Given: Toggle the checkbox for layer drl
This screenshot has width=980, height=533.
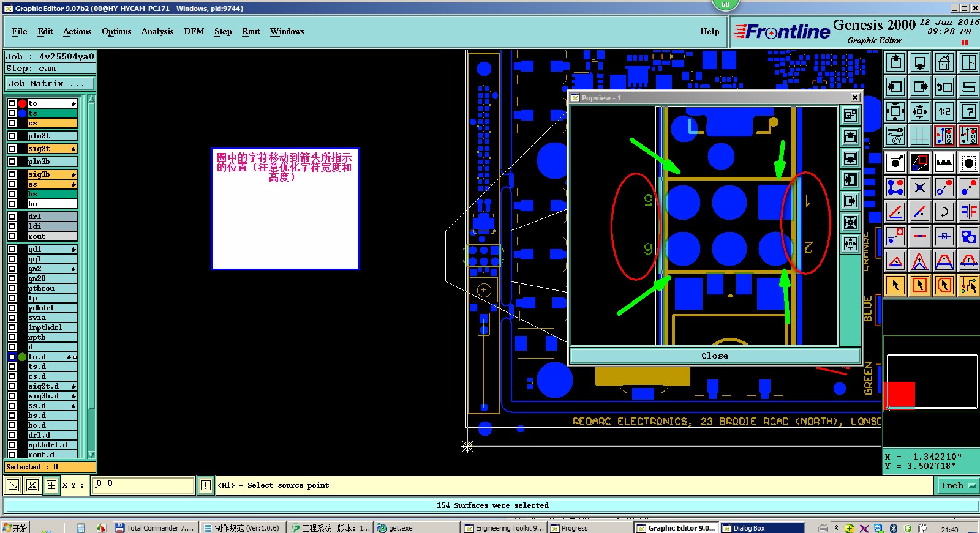Looking at the screenshot, I should [12, 217].
